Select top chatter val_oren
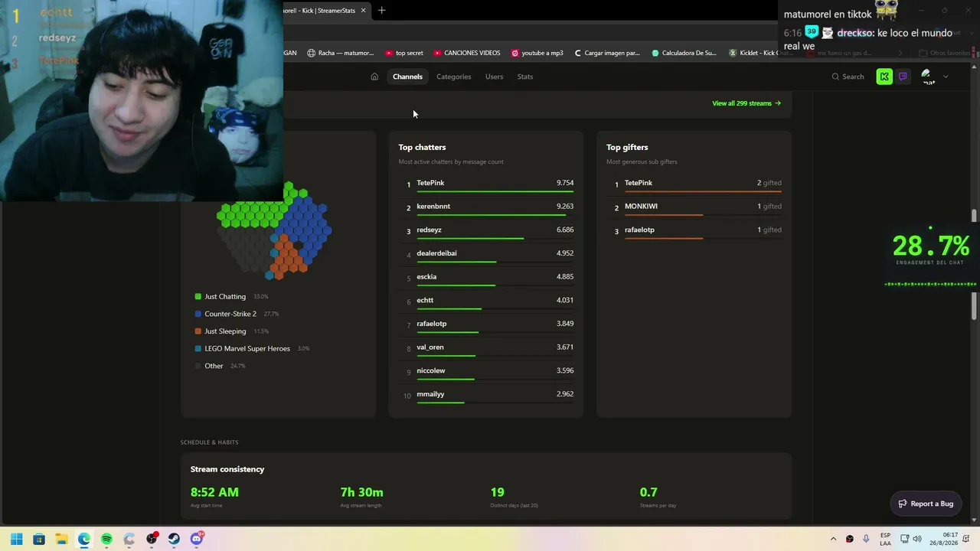This screenshot has height=551, width=980. pyautogui.click(x=430, y=347)
